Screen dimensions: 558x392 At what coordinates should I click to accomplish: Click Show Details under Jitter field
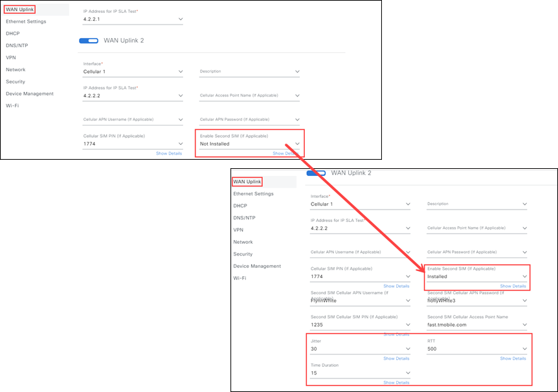[x=396, y=358]
